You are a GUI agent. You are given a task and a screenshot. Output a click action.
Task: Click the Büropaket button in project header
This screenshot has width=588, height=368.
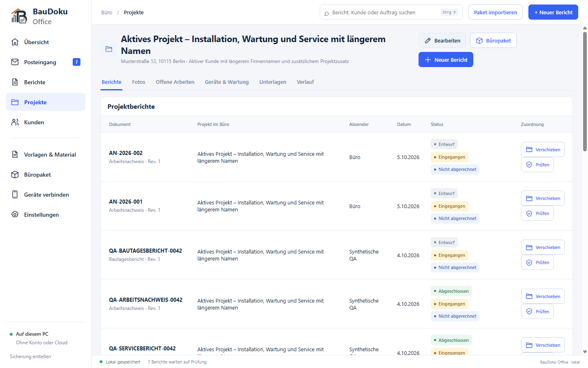pos(493,40)
